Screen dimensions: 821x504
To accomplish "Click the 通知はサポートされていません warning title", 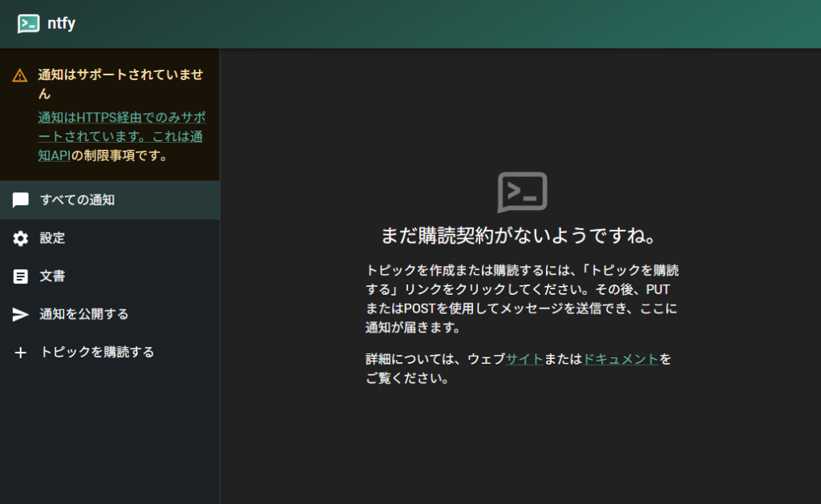I will (x=120, y=83).
